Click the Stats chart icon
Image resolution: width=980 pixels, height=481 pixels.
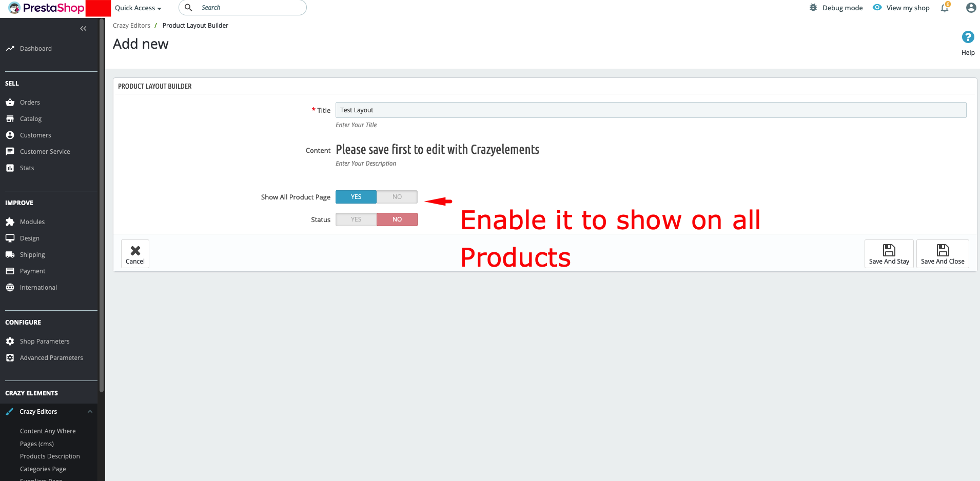(x=10, y=168)
